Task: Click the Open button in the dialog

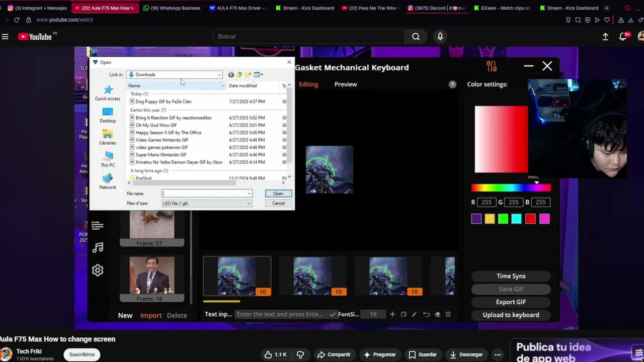Action: 278,194
